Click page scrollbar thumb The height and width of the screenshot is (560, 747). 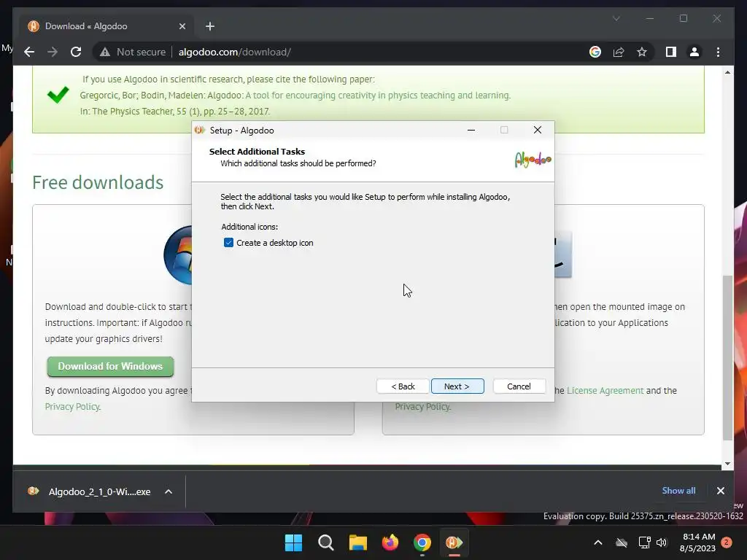tap(727, 357)
